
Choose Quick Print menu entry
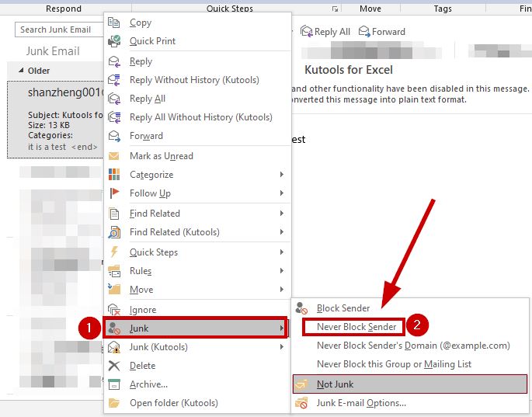(x=197, y=41)
